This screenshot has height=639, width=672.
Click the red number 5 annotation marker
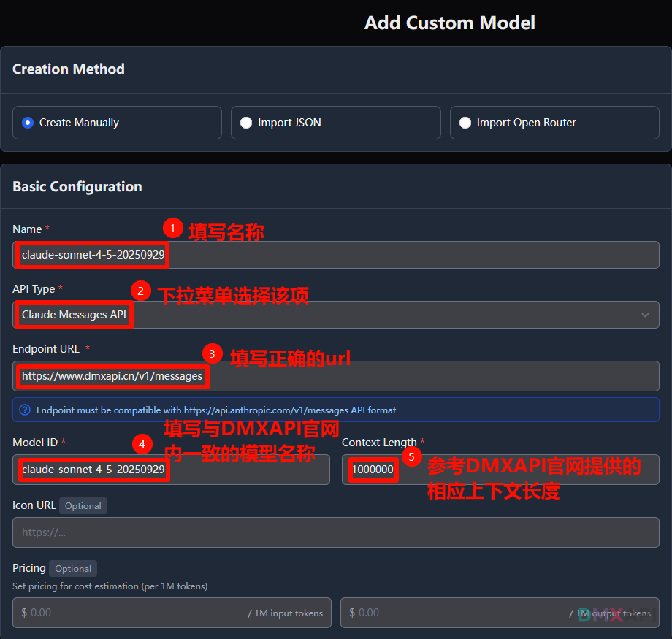pyautogui.click(x=412, y=457)
